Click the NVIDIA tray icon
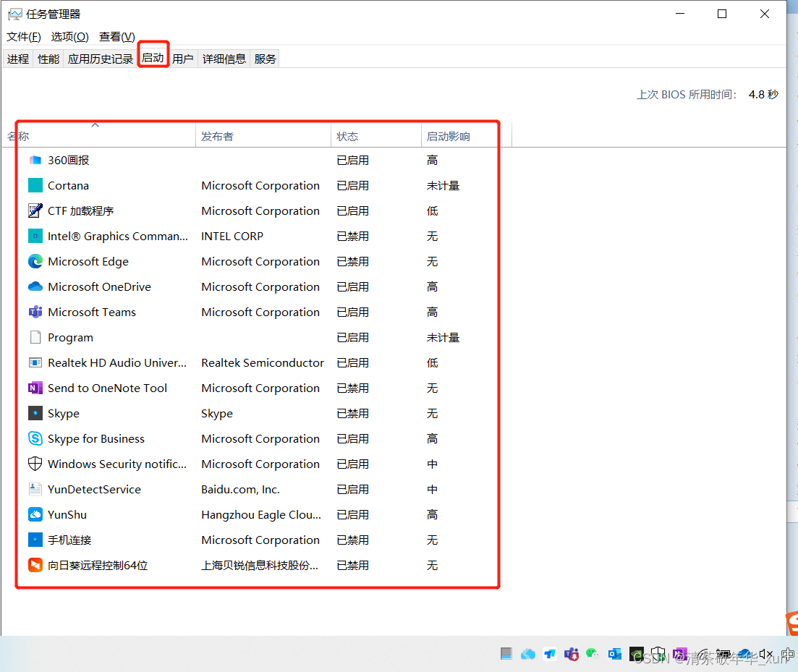Viewport: 798px width, 672px height. click(636, 654)
